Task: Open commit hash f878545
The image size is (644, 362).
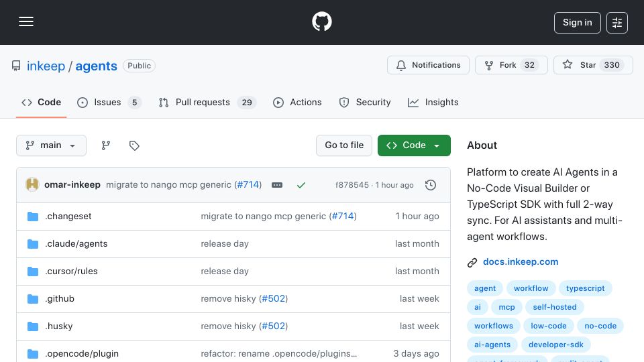Action: click(x=352, y=185)
